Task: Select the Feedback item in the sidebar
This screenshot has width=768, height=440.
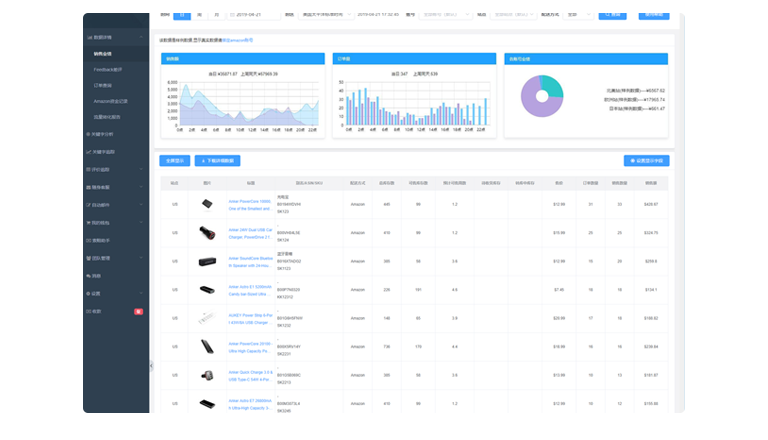Action: pyautogui.click(x=108, y=70)
